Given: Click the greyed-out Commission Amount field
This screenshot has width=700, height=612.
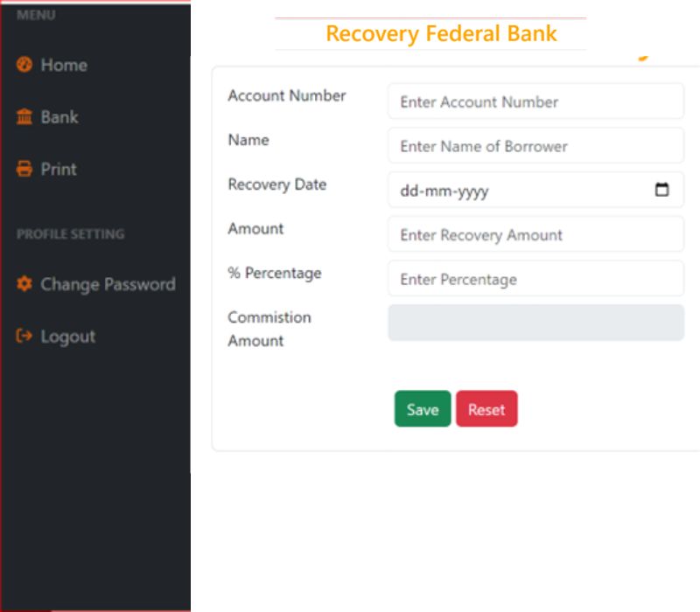Looking at the screenshot, I should [x=535, y=323].
